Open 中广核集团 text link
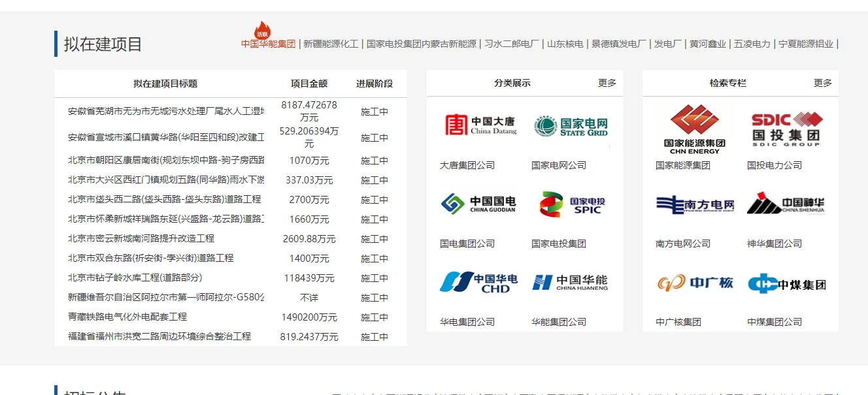 pos(678,322)
